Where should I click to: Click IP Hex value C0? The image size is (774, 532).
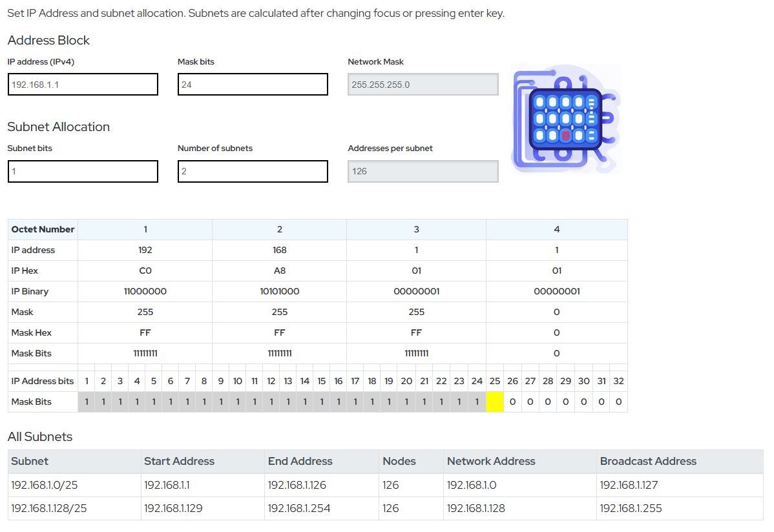pyautogui.click(x=145, y=271)
